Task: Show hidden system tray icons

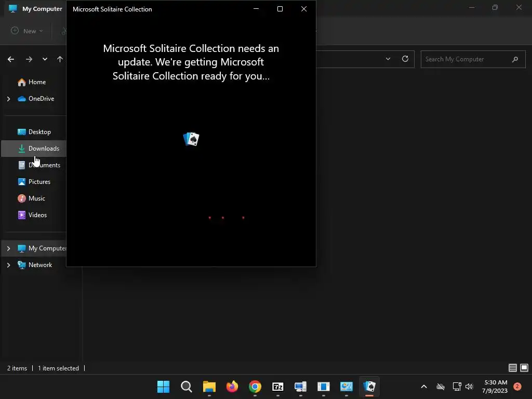Action: (x=424, y=387)
